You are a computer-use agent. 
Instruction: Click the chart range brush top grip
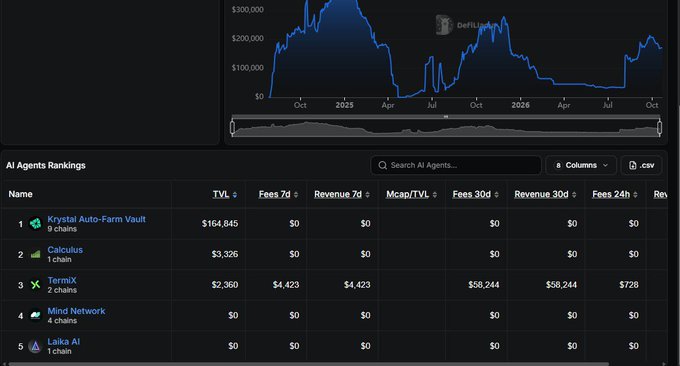click(446, 117)
